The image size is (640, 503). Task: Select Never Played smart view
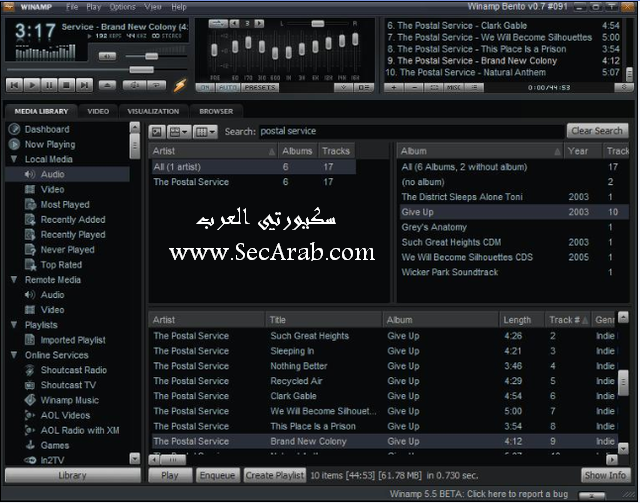click(67, 250)
